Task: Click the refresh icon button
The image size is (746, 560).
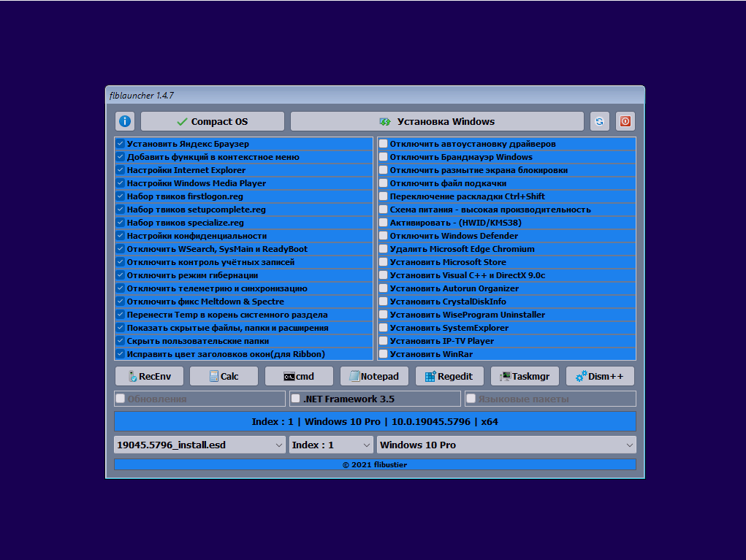Action: point(599,121)
